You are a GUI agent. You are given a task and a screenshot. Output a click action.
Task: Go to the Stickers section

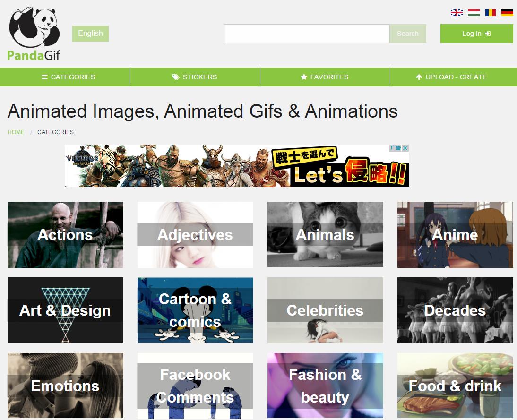tap(195, 77)
